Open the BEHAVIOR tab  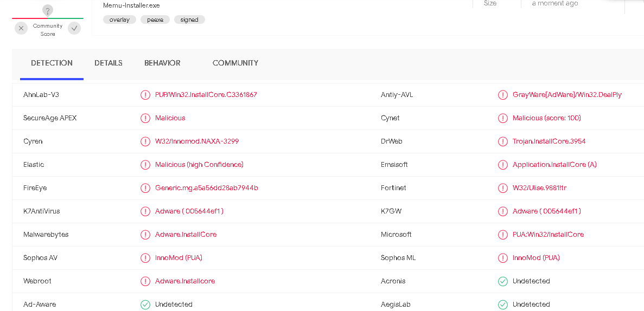[x=162, y=63]
